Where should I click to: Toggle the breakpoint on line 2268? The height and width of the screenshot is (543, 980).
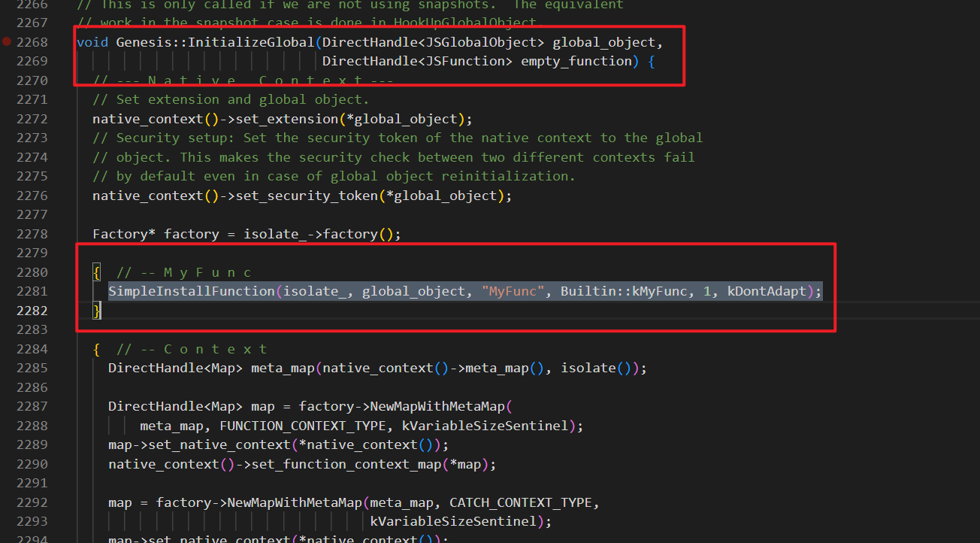[7, 42]
